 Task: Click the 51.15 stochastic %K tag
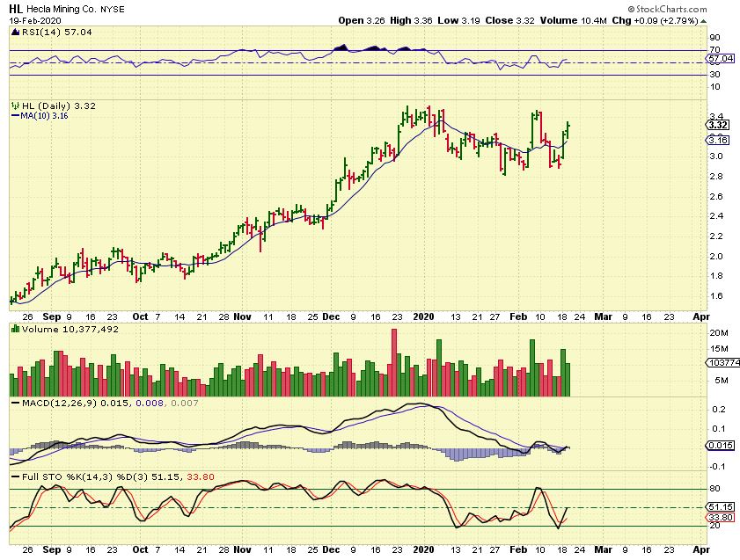point(721,506)
